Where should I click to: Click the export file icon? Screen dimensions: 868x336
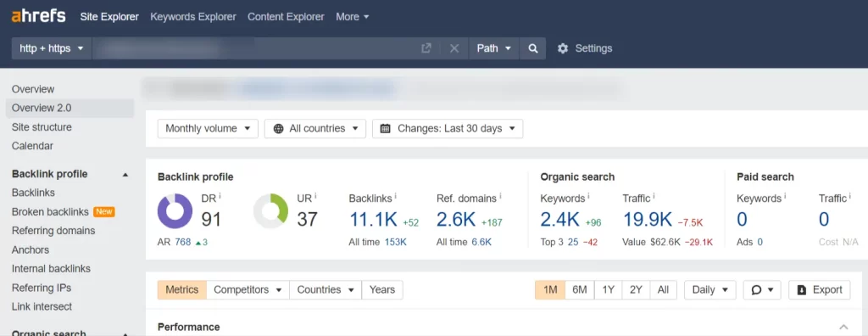tap(802, 290)
